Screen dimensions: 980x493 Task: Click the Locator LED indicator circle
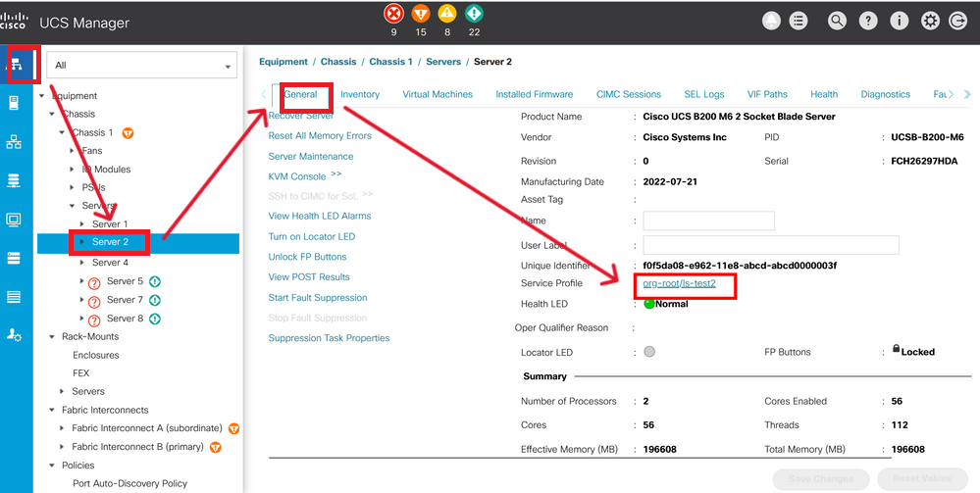coord(649,352)
